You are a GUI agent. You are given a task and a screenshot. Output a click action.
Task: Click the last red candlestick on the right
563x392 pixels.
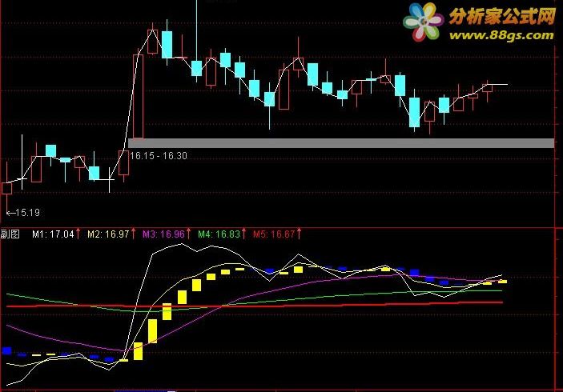coord(487,88)
